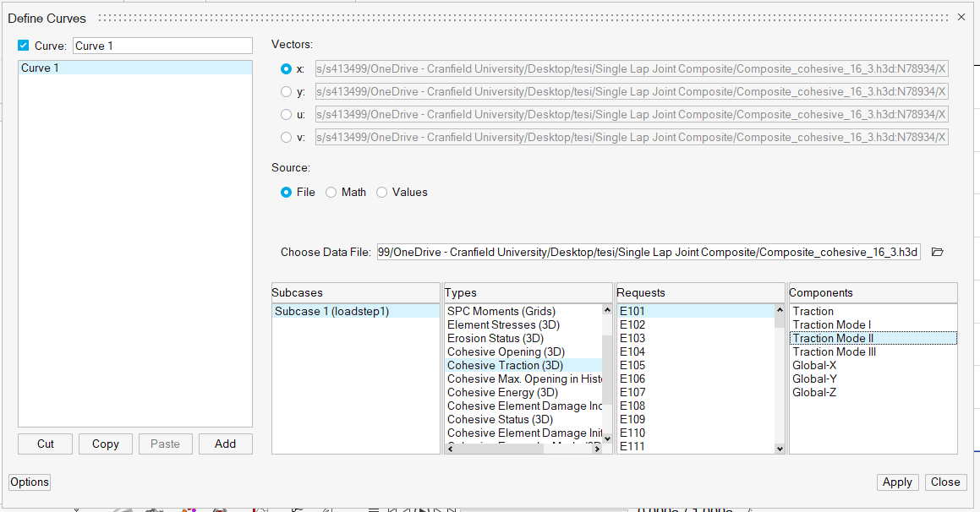
Task: Click the Cut button
Action: click(46, 444)
